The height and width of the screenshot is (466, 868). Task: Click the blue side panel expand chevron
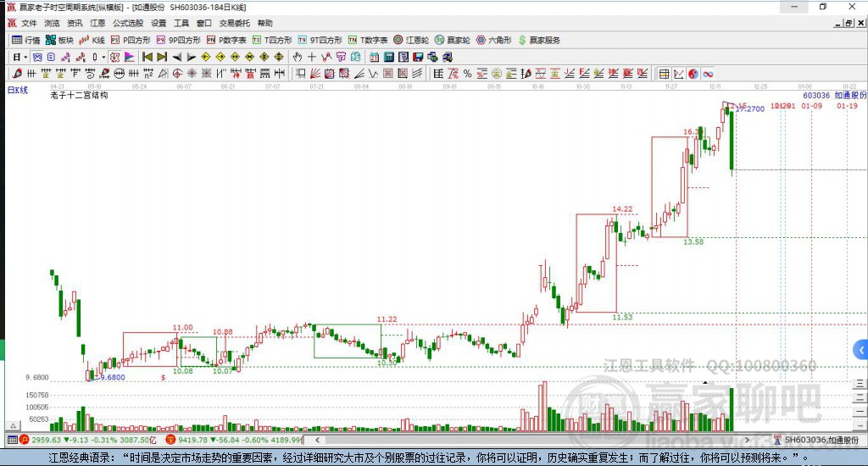861,350
